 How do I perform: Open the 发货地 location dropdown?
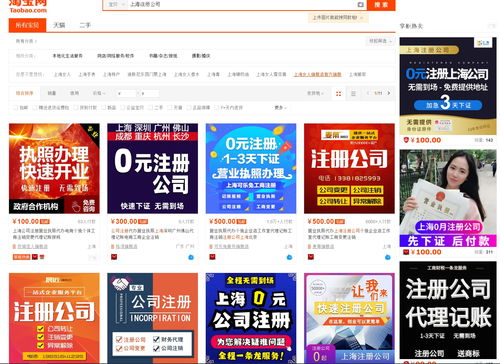click(x=315, y=93)
